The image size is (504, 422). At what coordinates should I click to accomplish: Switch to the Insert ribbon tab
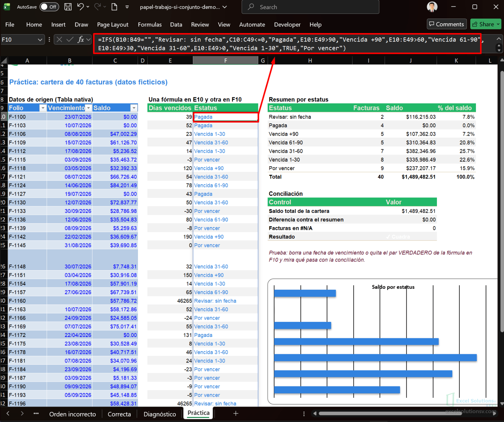58,25
